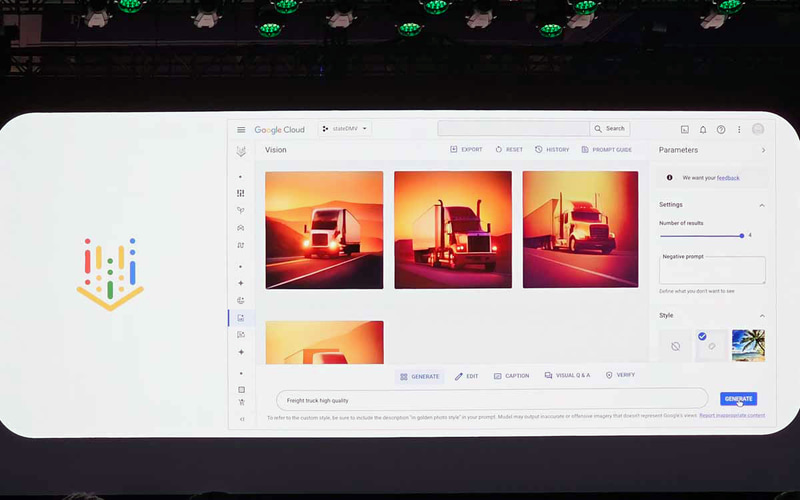Viewport: 800px width, 500px height.
Task: Click the Vertex AI product logo icon
Action: (x=241, y=151)
